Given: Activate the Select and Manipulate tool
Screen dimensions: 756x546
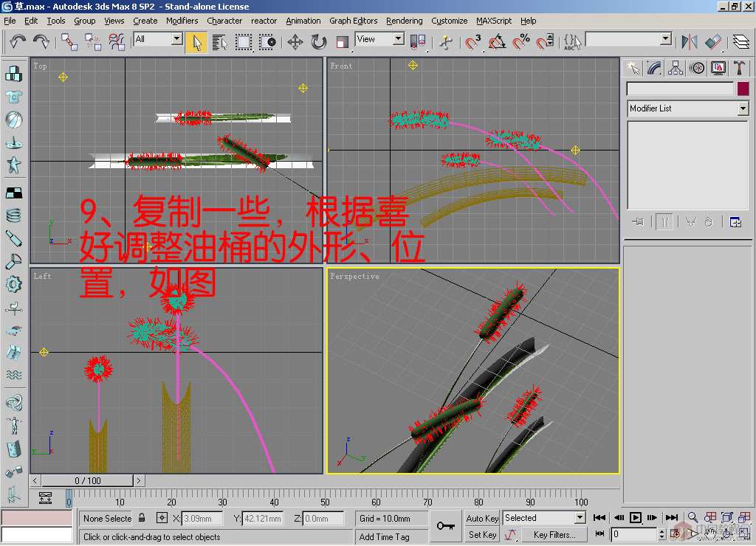Looking at the screenshot, I should coord(446,42).
